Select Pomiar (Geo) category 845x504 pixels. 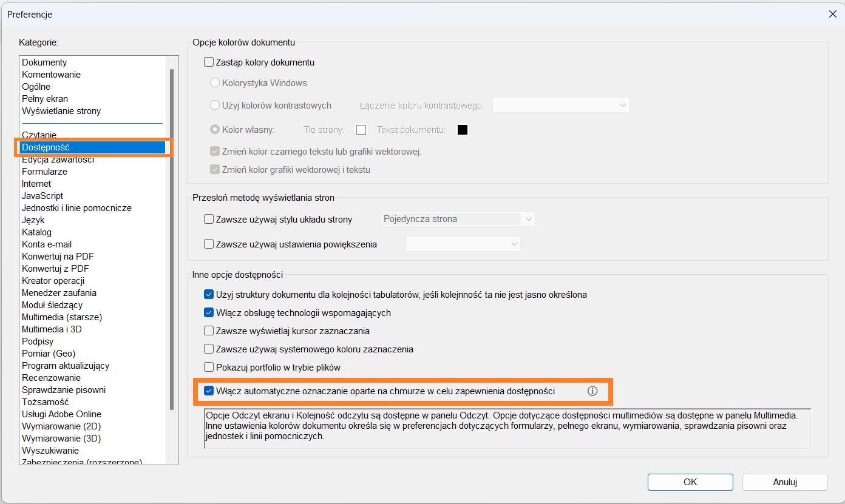pos(49,354)
